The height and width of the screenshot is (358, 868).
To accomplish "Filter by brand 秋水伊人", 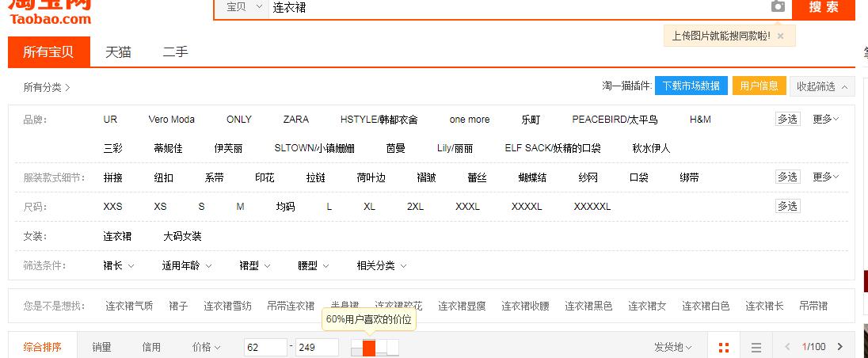I will [651, 148].
